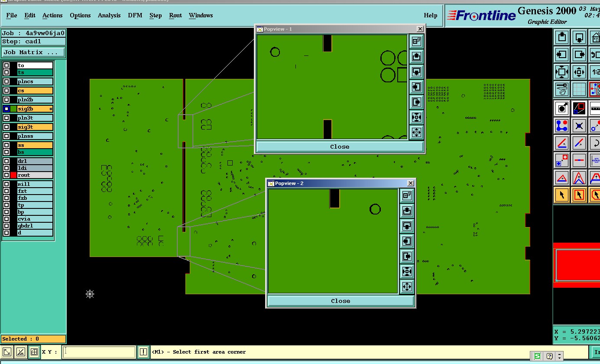Select the red and blue angle line tool
Screen dimensions: 600x364
[562, 143]
